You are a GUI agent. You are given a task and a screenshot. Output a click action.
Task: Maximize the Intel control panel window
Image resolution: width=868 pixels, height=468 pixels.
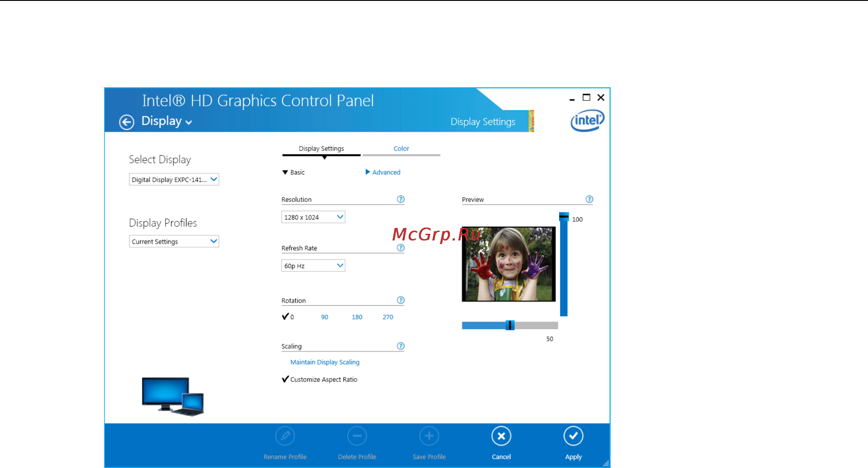(586, 97)
